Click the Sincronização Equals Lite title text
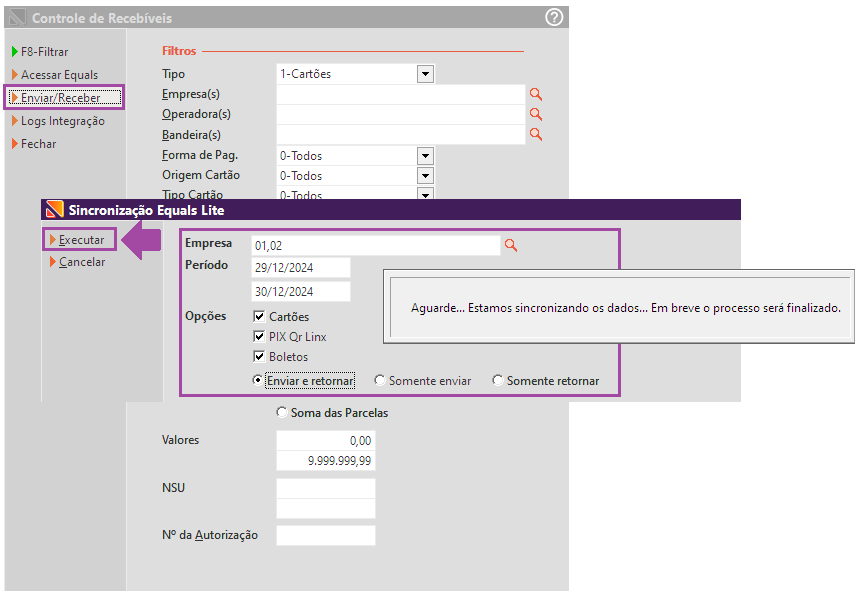 (146, 210)
